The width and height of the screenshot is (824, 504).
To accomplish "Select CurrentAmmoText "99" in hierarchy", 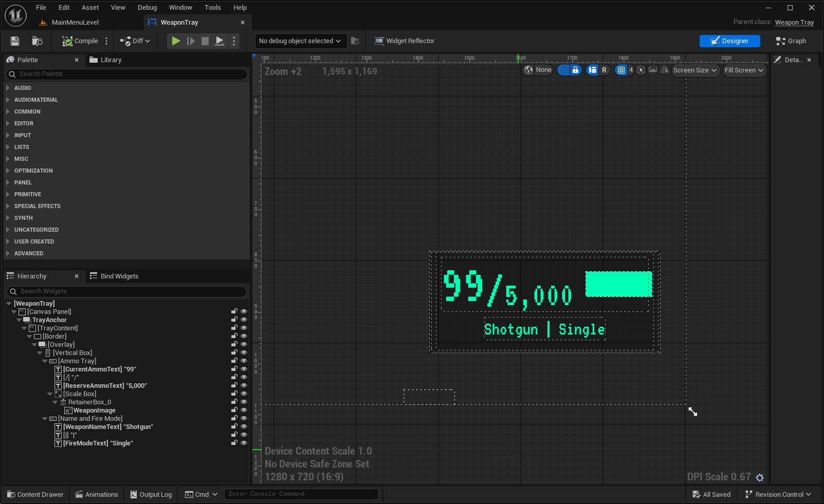I will (100, 369).
